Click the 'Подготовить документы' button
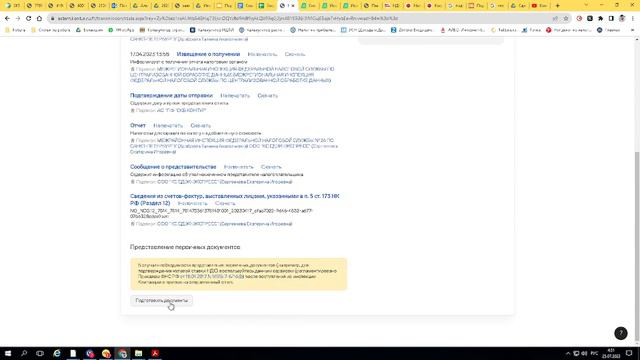 (162, 300)
